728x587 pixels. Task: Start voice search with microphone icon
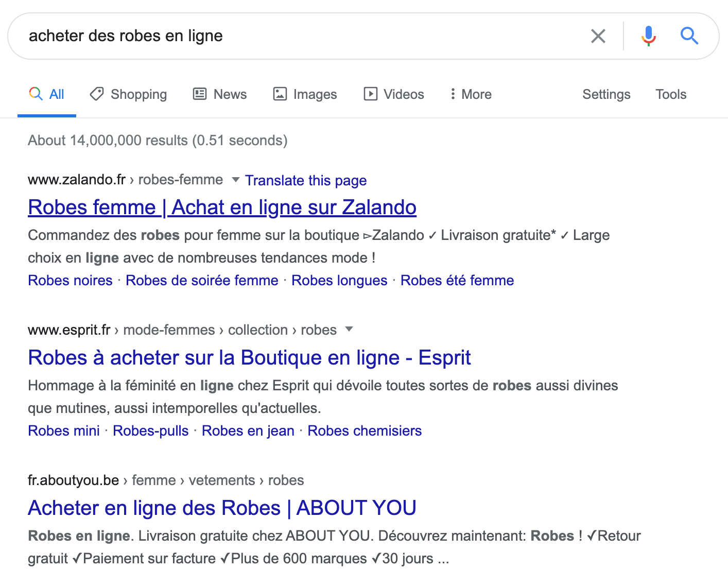[648, 36]
